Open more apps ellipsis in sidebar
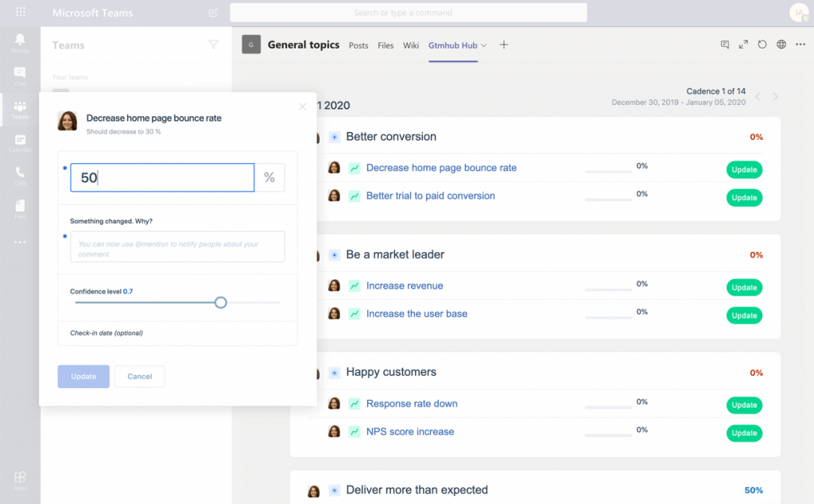The width and height of the screenshot is (814, 504). tap(20, 242)
